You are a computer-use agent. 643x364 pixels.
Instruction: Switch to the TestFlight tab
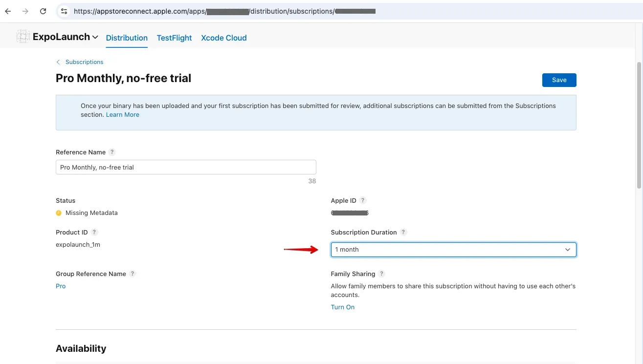[x=174, y=38]
